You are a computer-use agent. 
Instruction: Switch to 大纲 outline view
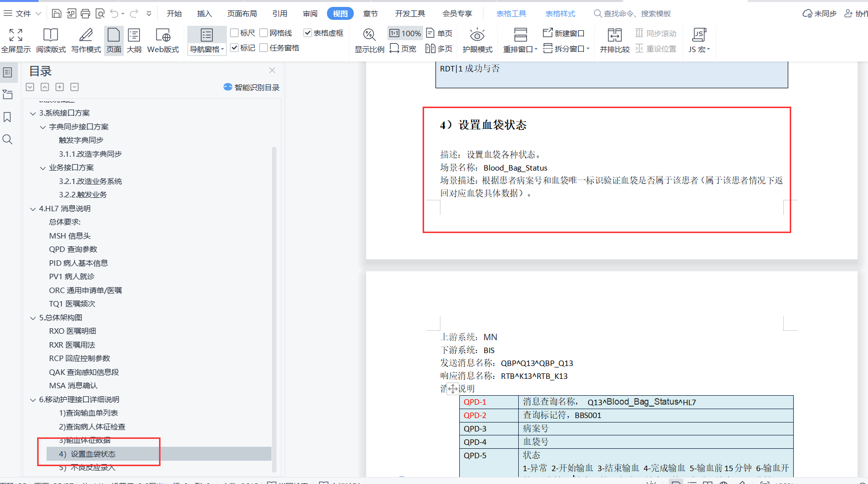click(134, 41)
